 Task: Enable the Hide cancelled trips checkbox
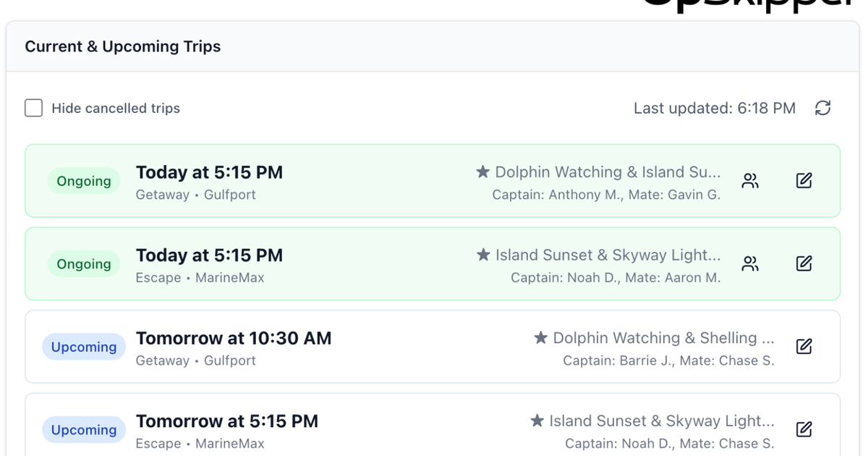coord(33,107)
